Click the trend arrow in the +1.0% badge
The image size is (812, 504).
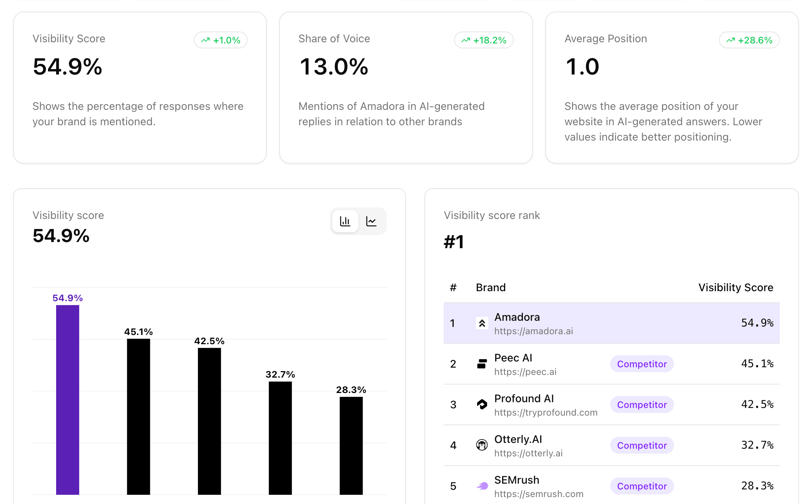pyautogui.click(x=205, y=40)
